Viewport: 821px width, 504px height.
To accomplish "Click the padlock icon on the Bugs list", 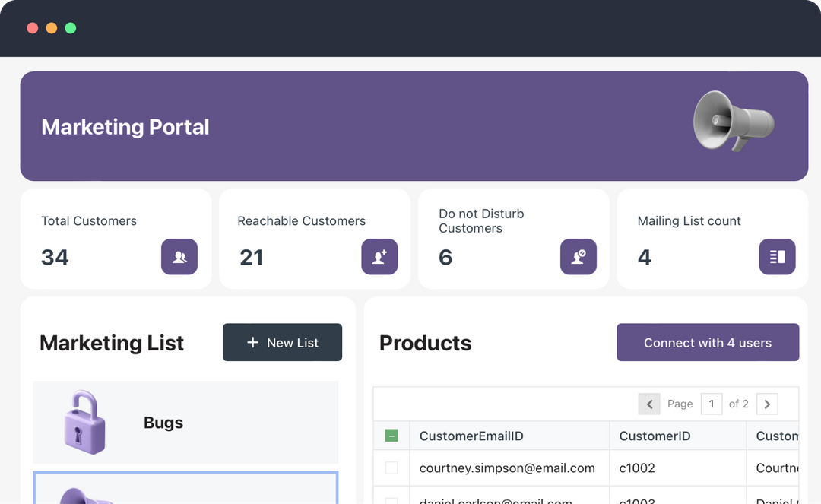I will point(84,420).
